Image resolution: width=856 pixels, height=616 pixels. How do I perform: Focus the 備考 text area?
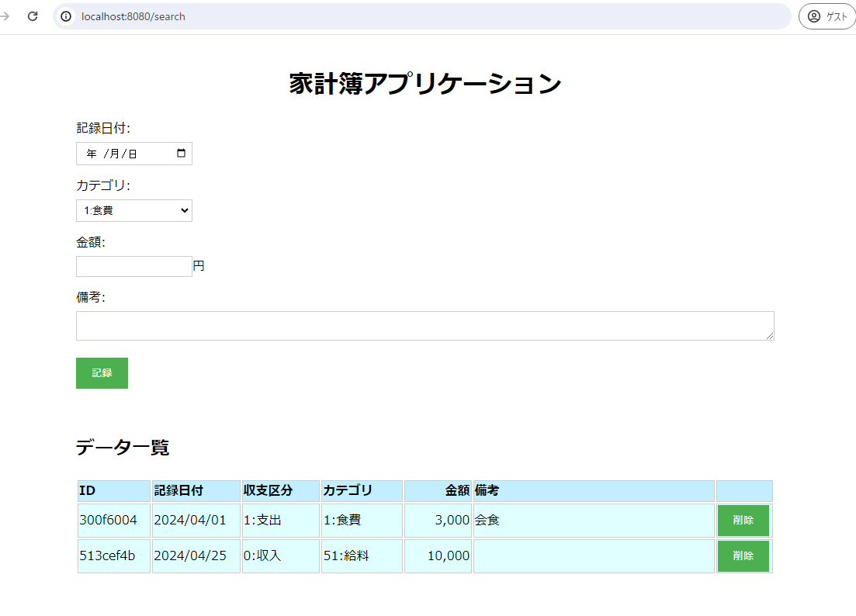point(425,325)
